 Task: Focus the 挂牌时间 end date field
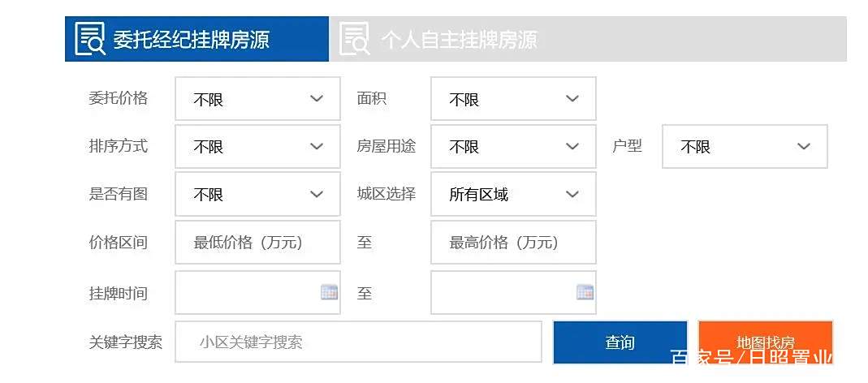[x=513, y=293]
